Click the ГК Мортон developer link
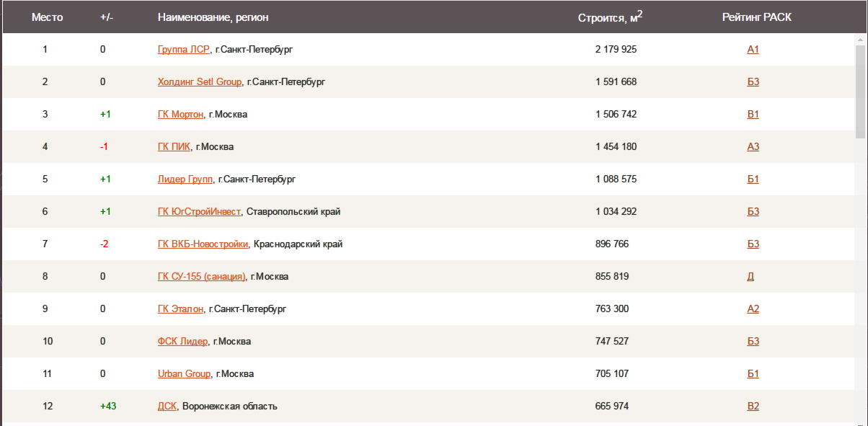Screen dimensions: 868x426 click(180, 115)
